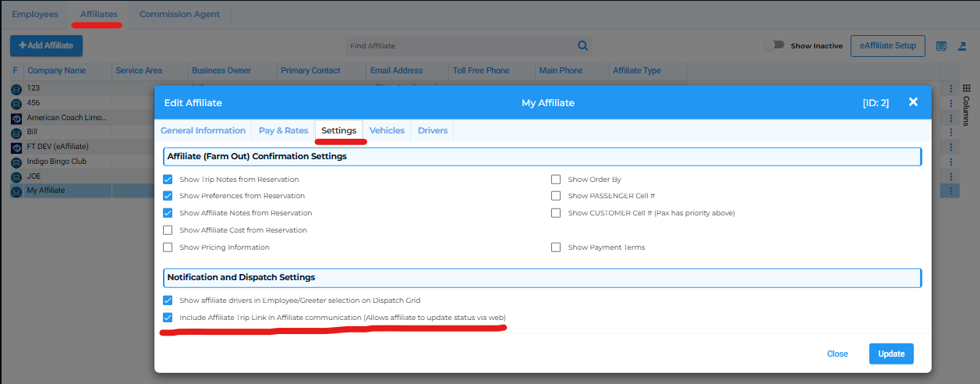This screenshot has width=980, height=384.
Task: Enable Show CUSTOMER Cell # checkbox
Action: pos(556,213)
